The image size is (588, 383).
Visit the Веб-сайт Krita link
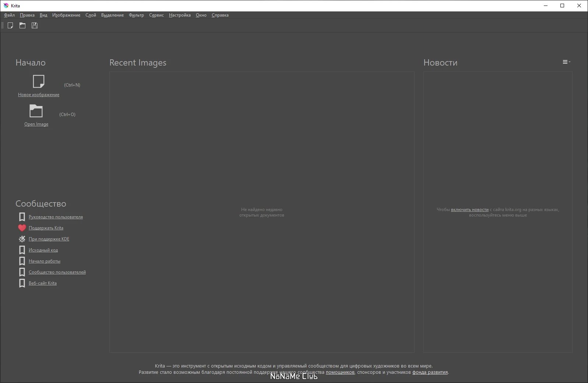(x=43, y=283)
